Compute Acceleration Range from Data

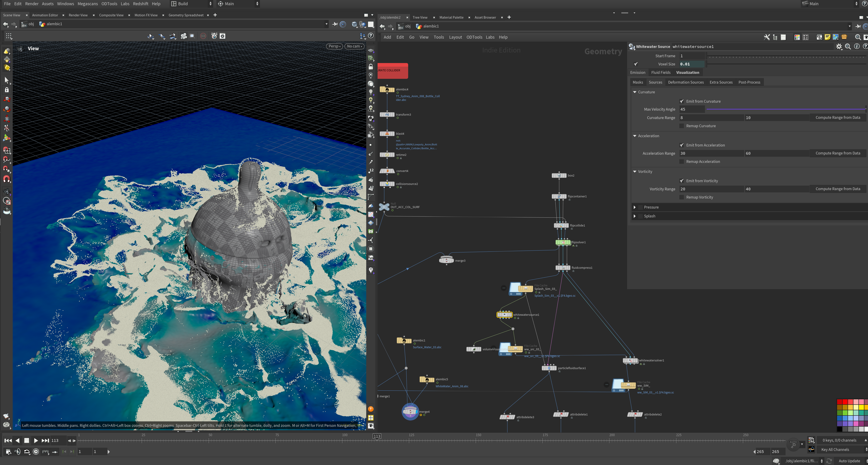point(838,153)
